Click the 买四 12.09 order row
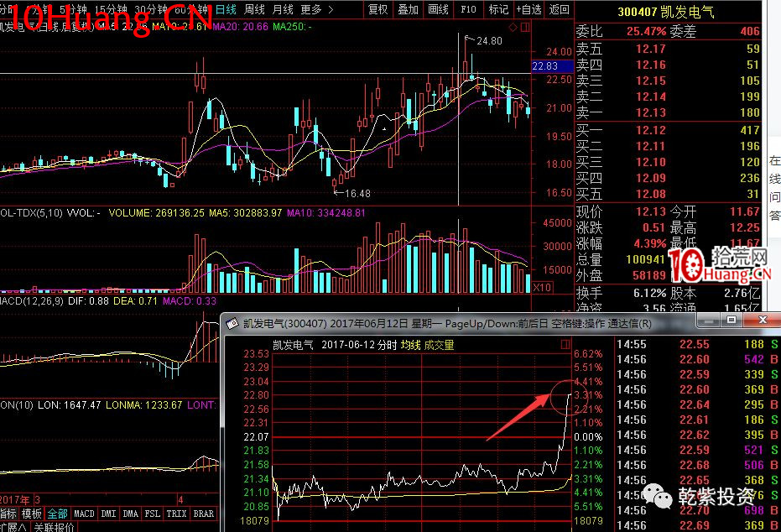 point(668,178)
